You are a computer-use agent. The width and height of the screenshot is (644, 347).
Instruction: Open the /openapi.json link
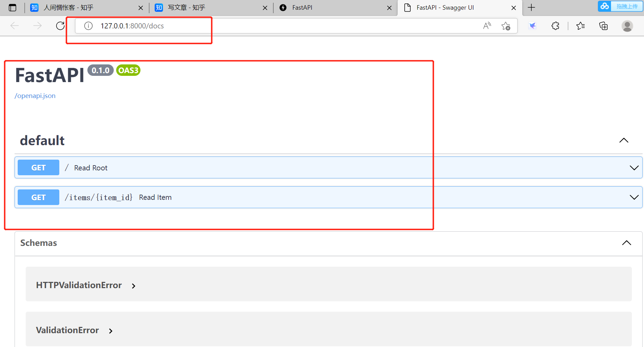(35, 96)
